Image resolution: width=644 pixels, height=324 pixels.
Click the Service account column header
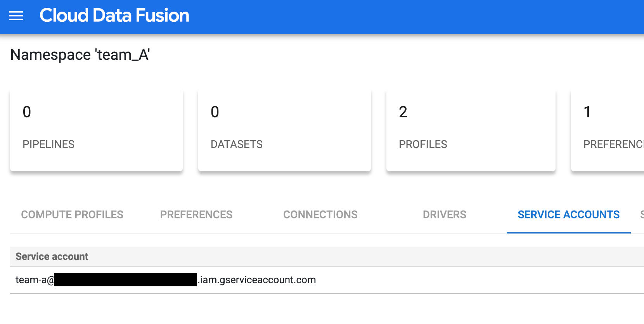[51, 256]
